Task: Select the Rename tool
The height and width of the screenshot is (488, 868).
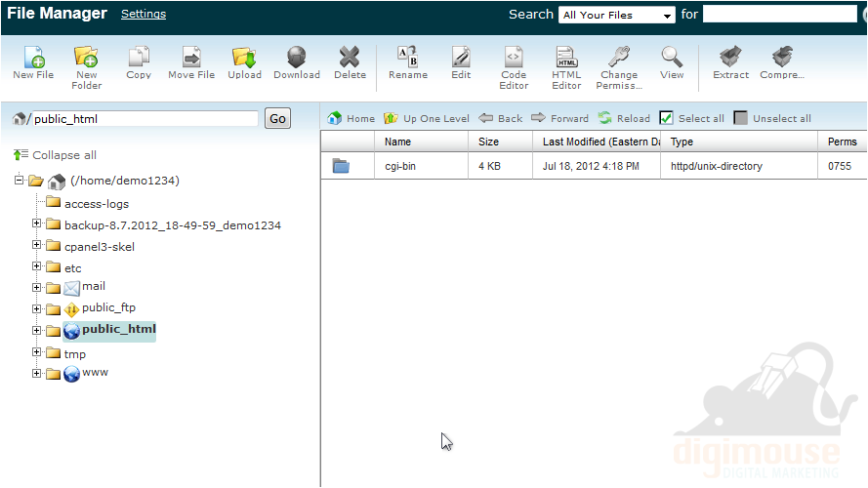Action: tap(408, 63)
